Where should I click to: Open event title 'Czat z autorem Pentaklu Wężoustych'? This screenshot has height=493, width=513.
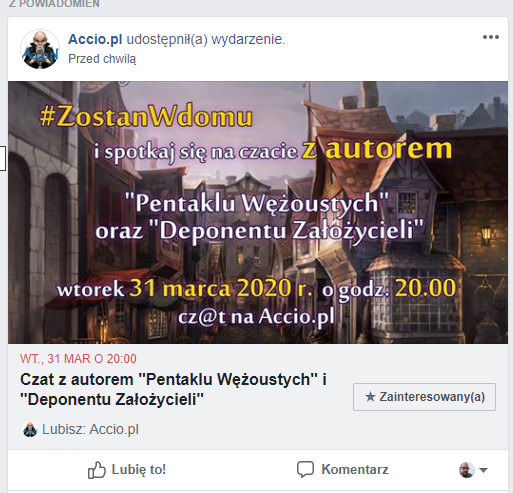click(x=173, y=389)
